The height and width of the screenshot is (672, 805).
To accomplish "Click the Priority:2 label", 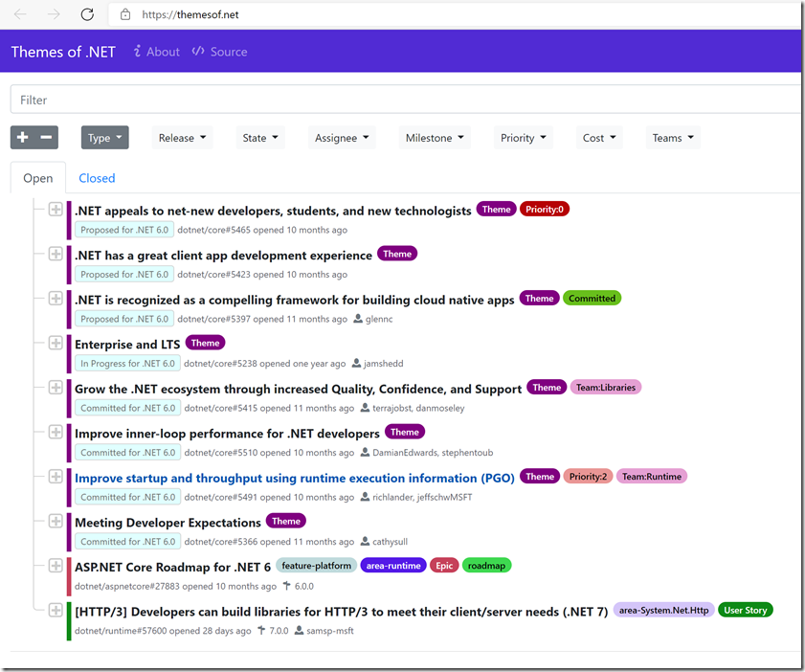I will click(x=588, y=477).
